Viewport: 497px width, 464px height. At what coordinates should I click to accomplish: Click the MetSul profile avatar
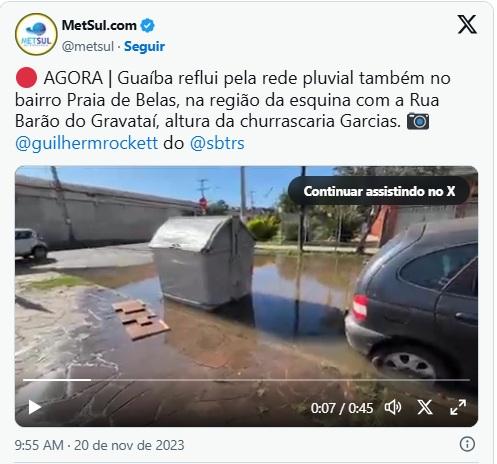tap(36, 34)
